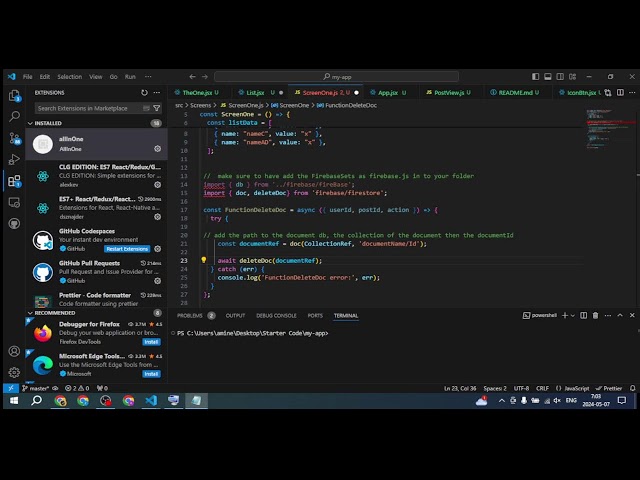This screenshot has width=640, height=480.
Task: Open the DEBUG CONSOLE panel tab
Action: point(276,316)
